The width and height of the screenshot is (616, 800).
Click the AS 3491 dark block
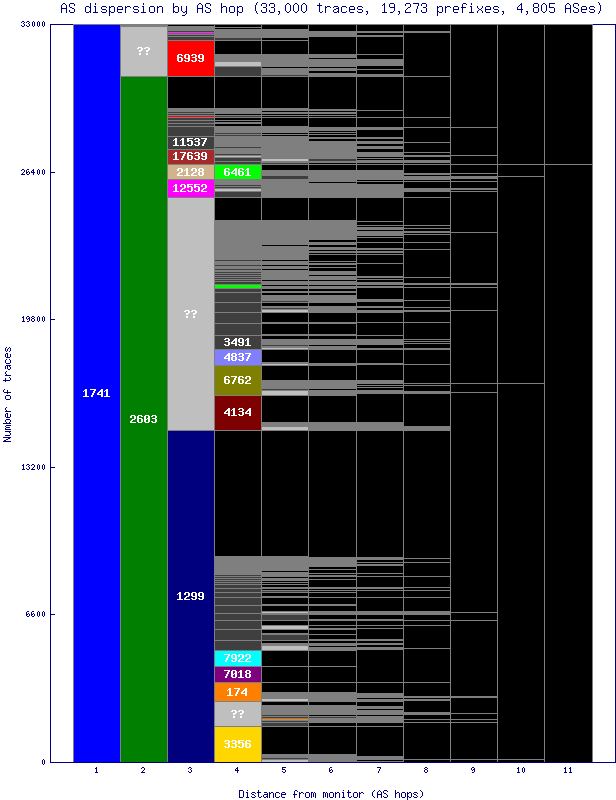point(237,342)
